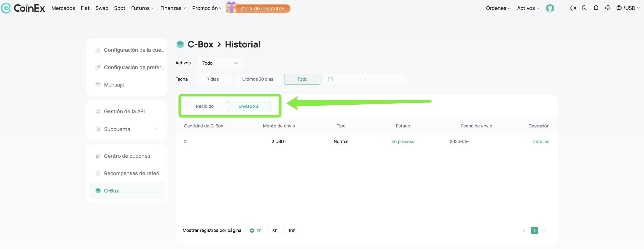
Task: Open the app download cloud icon
Action: (608, 8)
